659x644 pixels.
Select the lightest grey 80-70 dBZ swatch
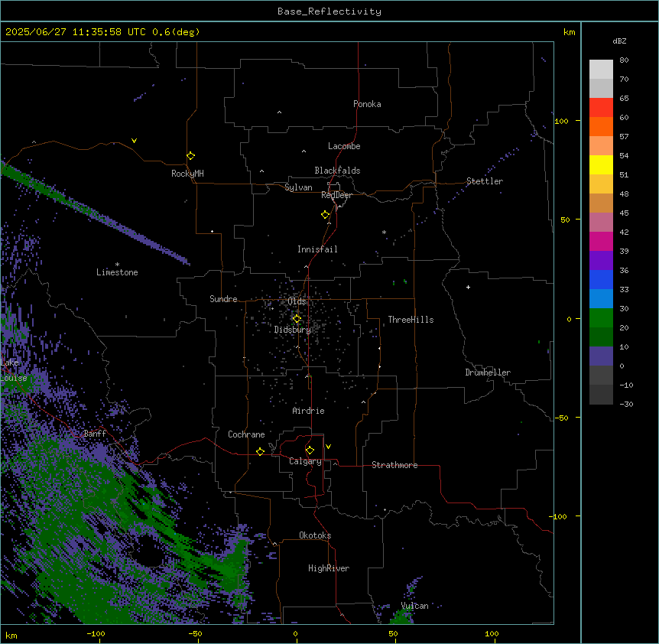pyautogui.click(x=601, y=70)
